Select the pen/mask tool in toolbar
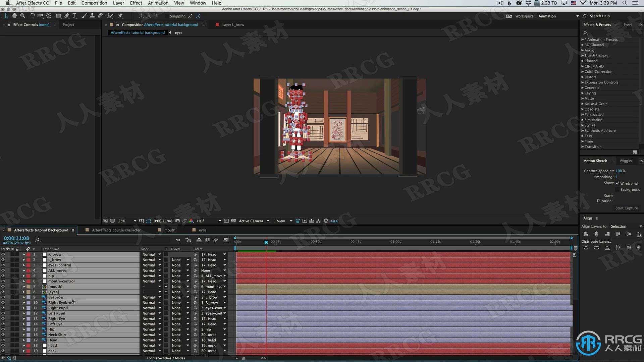 pyautogui.click(x=66, y=16)
